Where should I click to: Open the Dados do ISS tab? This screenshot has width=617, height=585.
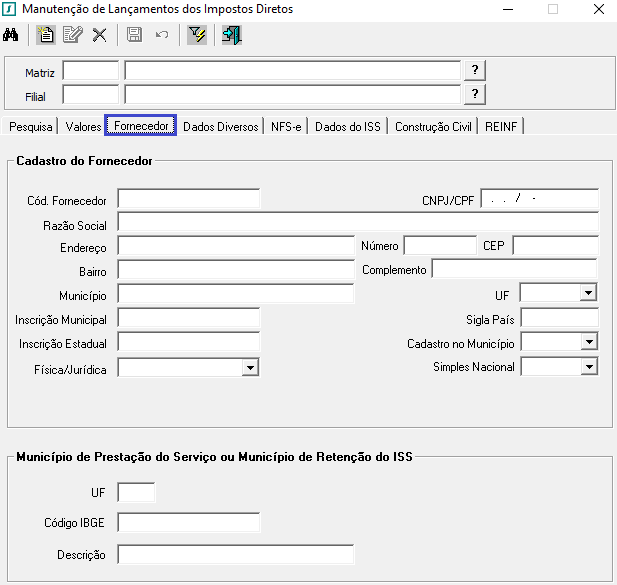pyautogui.click(x=348, y=127)
